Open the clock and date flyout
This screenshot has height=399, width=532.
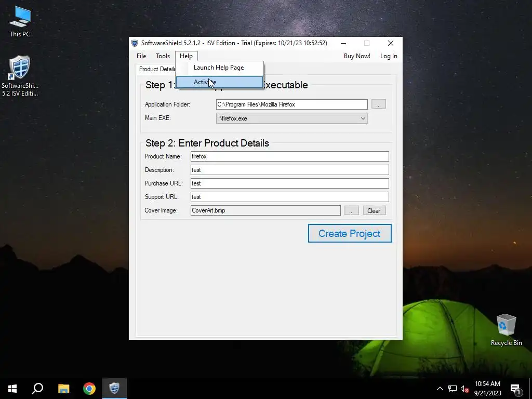pos(487,389)
